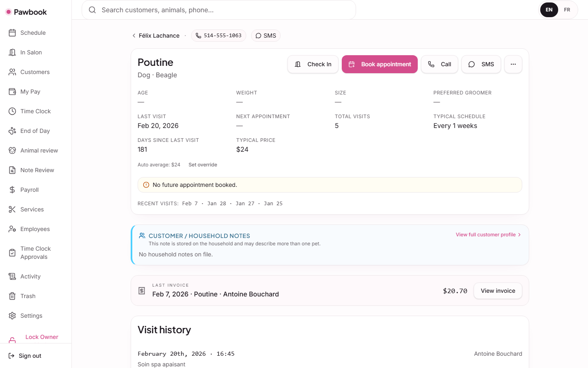Click the 'Jan 28' recent visit date
Image resolution: width=588 pixels, height=368 pixels.
pyautogui.click(x=217, y=203)
